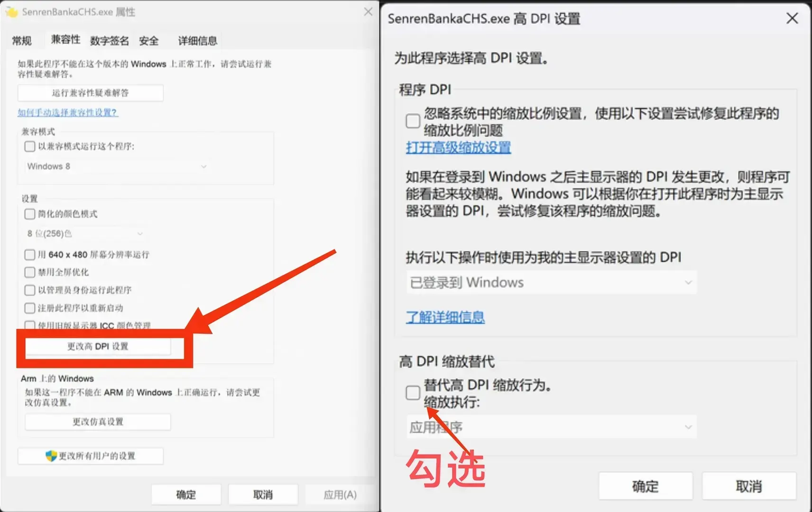Open the 常规 tab in the properties window

(21, 41)
